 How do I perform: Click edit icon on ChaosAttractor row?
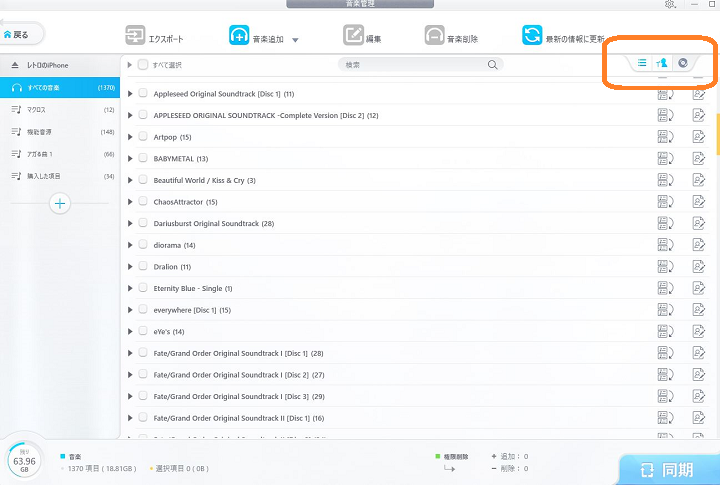point(698,202)
